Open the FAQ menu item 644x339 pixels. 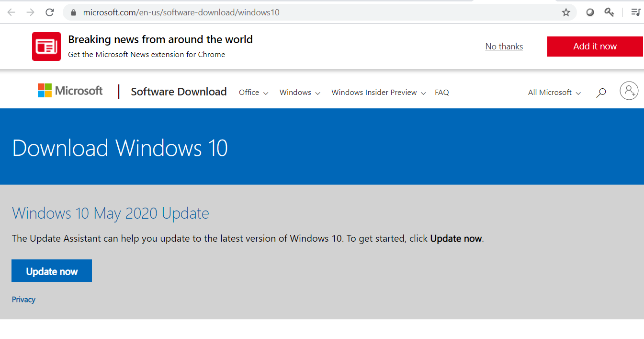click(x=441, y=93)
